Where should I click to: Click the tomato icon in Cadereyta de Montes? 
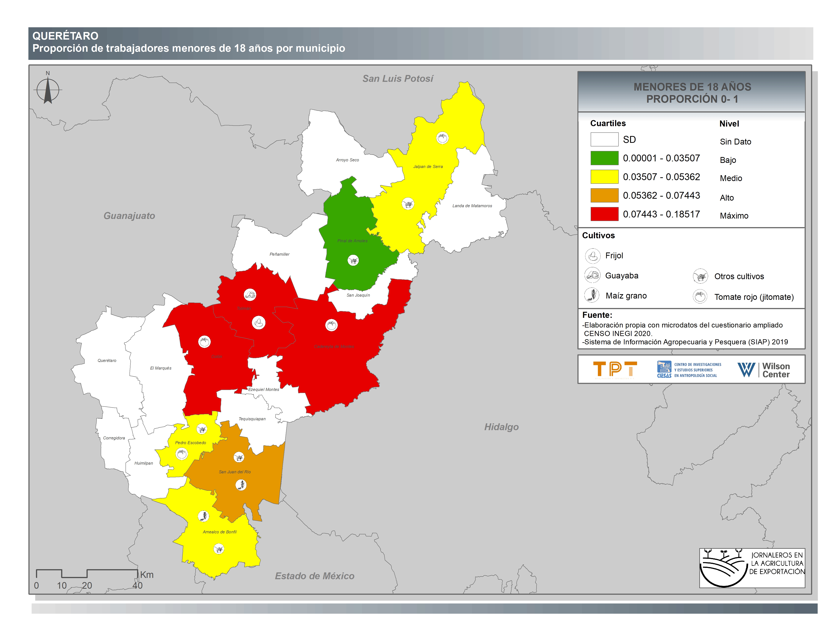tap(331, 325)
